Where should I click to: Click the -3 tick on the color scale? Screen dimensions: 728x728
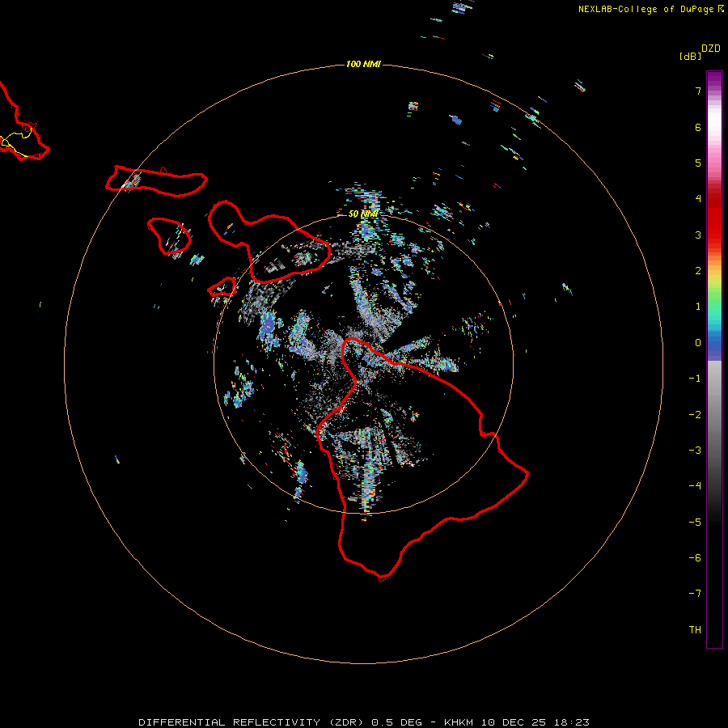click(x=695, y=451)
